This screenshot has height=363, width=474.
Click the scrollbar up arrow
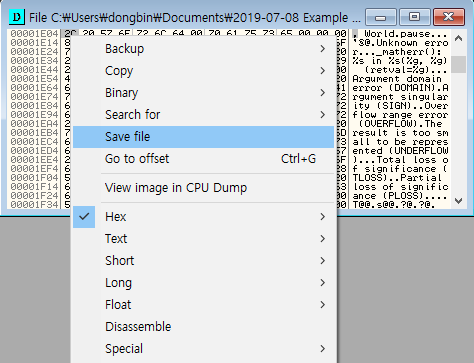459,38
